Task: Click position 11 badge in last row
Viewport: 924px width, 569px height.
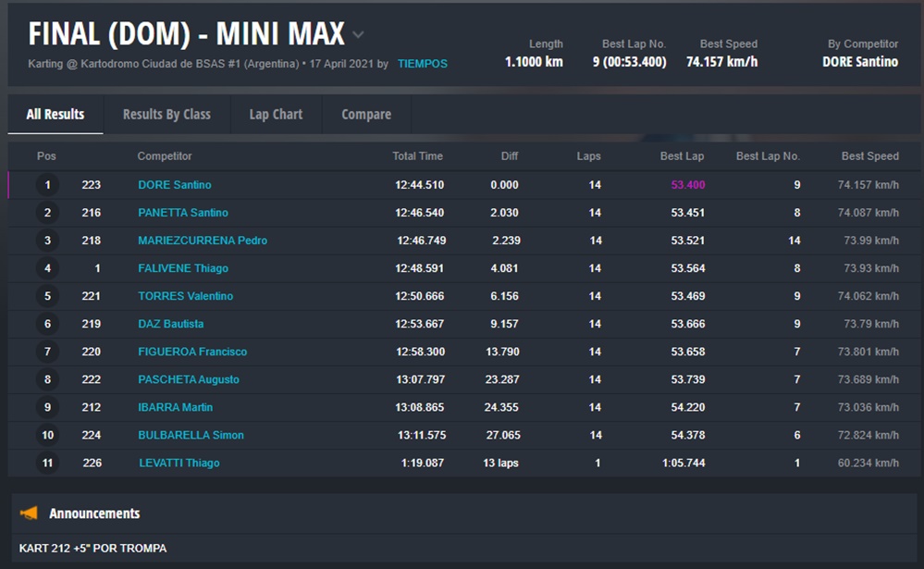Action: (x=47, y=463)
